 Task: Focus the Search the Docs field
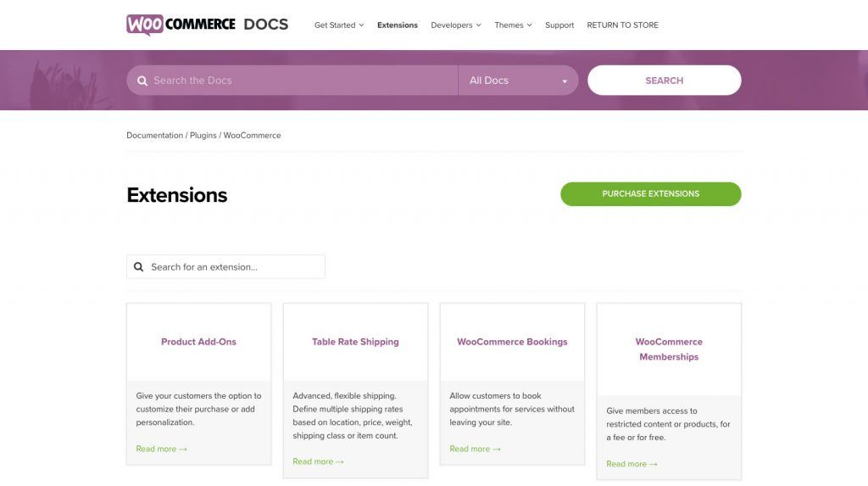292,81
